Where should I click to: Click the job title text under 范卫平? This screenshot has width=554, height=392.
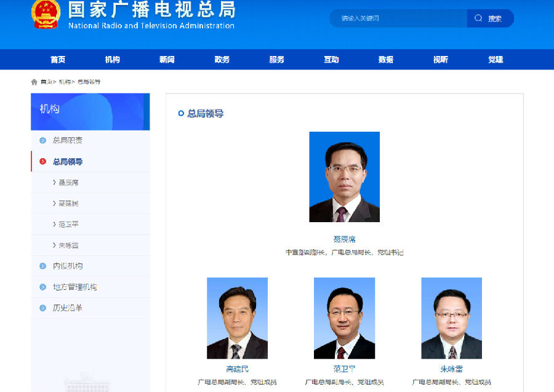[345, 382]
